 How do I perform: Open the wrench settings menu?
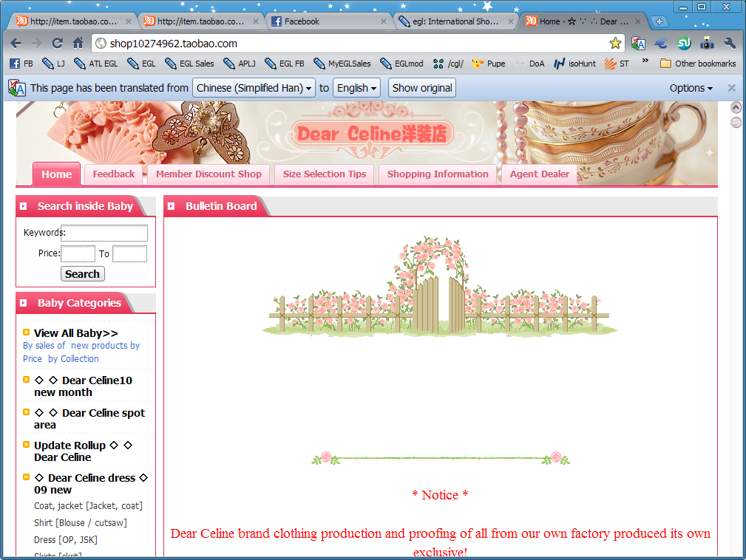(x=730, y=44)
